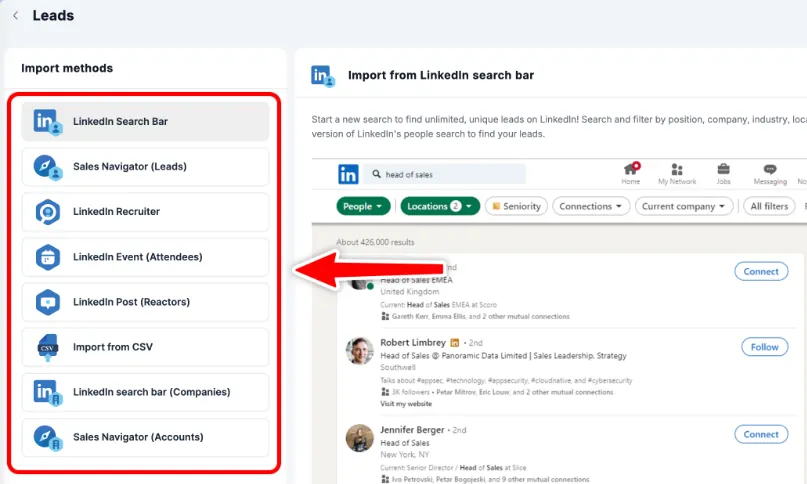
Task: Open Robert Limbrey's profile name
Action: click(x=413, y=342)
